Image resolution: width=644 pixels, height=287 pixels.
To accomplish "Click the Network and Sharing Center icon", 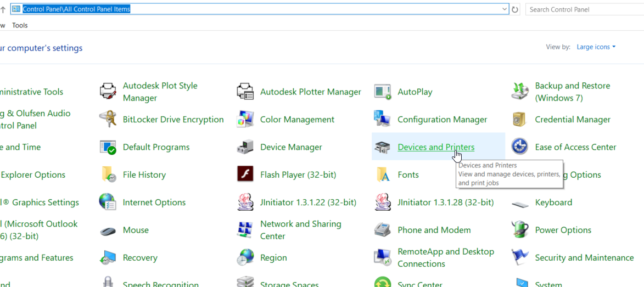I will point(245,230).
